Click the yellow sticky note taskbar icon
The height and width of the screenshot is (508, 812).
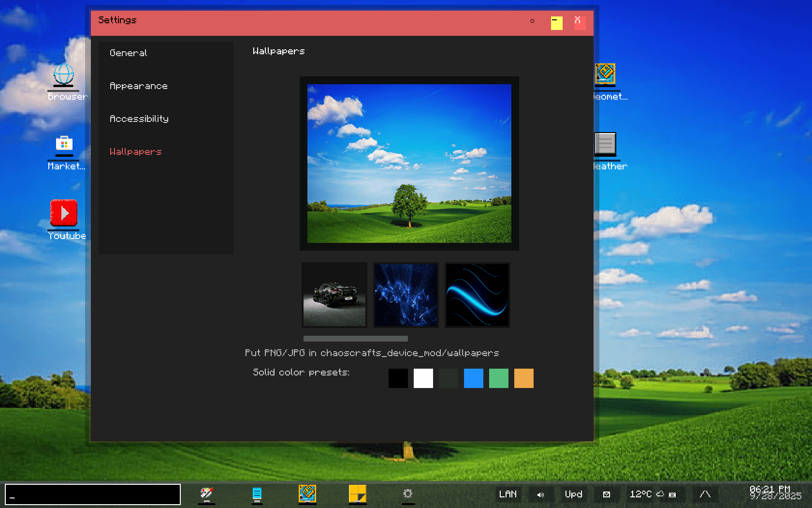coord(358,494)
